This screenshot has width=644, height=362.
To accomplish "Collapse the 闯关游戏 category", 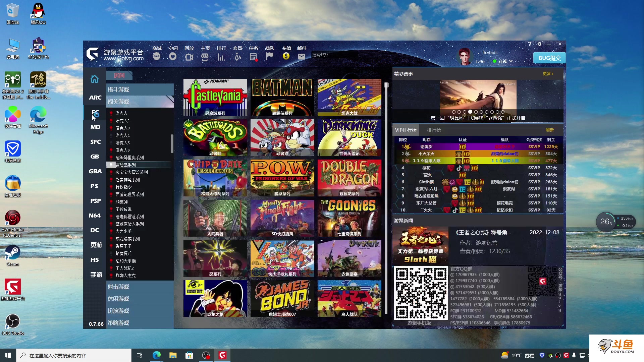I will [140, 102].
